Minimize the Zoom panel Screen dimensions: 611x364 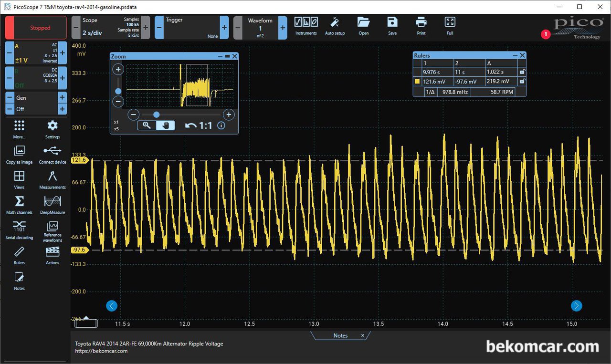point(220,56)
